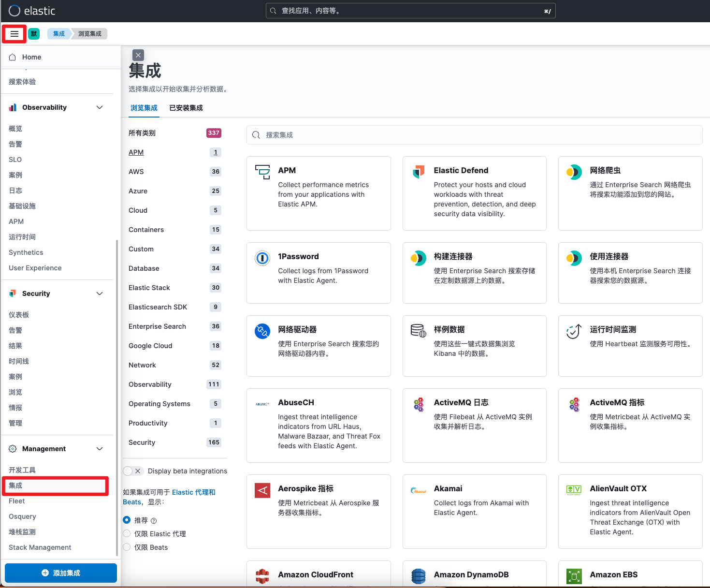Image resolution: width=710 pixels, height=588 pixels.
Task: Filter by the Azure category
Action: pos(174,191)
